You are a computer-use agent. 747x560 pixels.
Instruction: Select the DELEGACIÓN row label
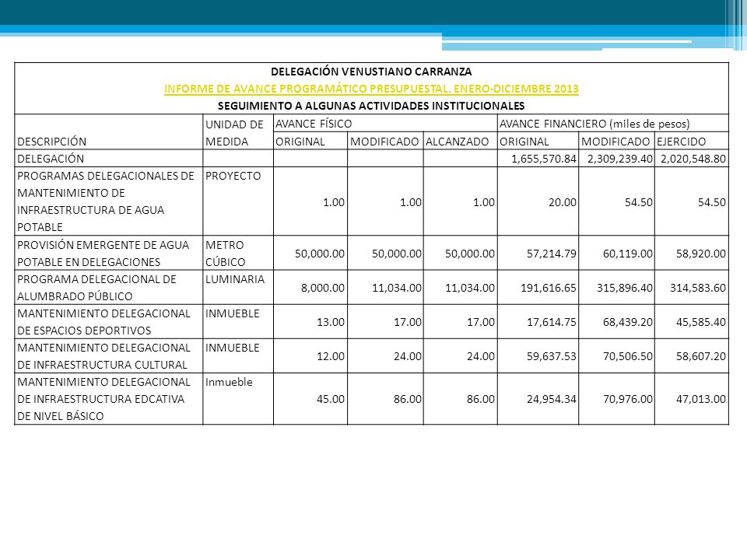pyautogui.click(x=51, y=159)
